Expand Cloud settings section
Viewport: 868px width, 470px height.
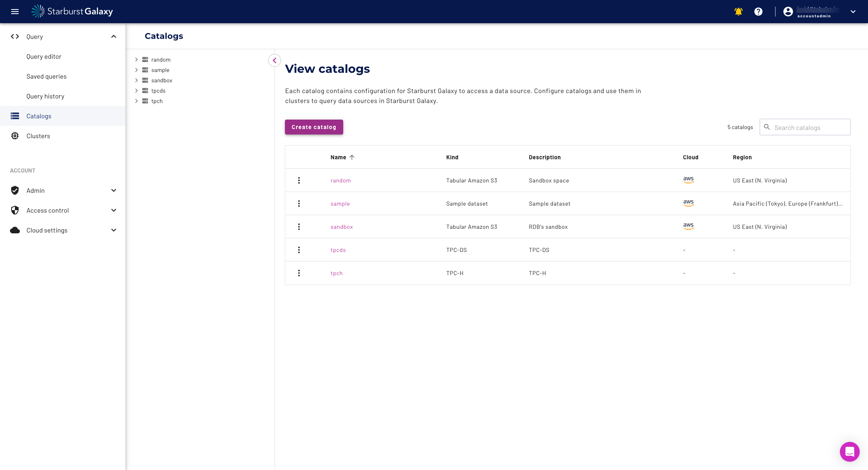click(x=114, y=230)
